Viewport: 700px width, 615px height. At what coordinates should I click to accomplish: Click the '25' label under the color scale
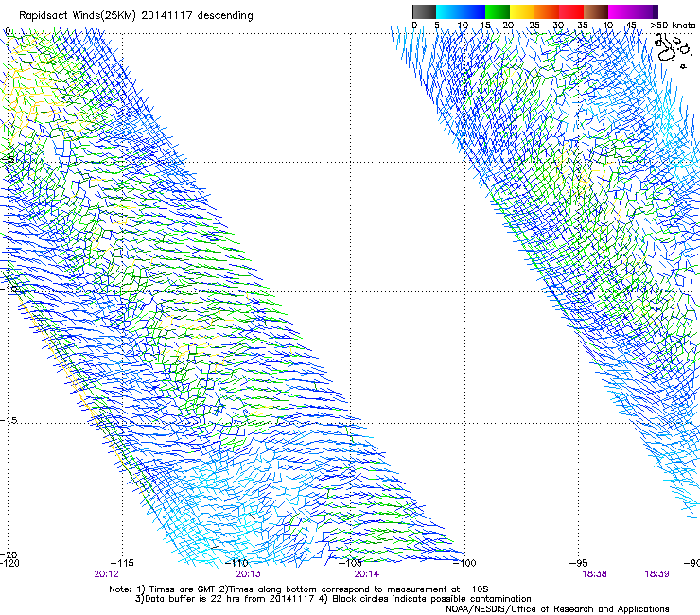[534, 26]
